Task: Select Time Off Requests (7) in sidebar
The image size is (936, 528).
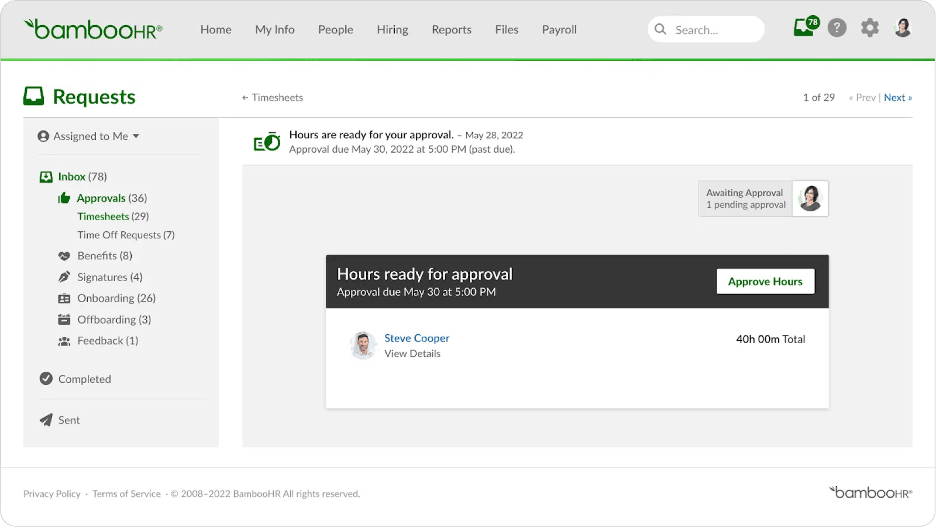Action: click(125, 235)
